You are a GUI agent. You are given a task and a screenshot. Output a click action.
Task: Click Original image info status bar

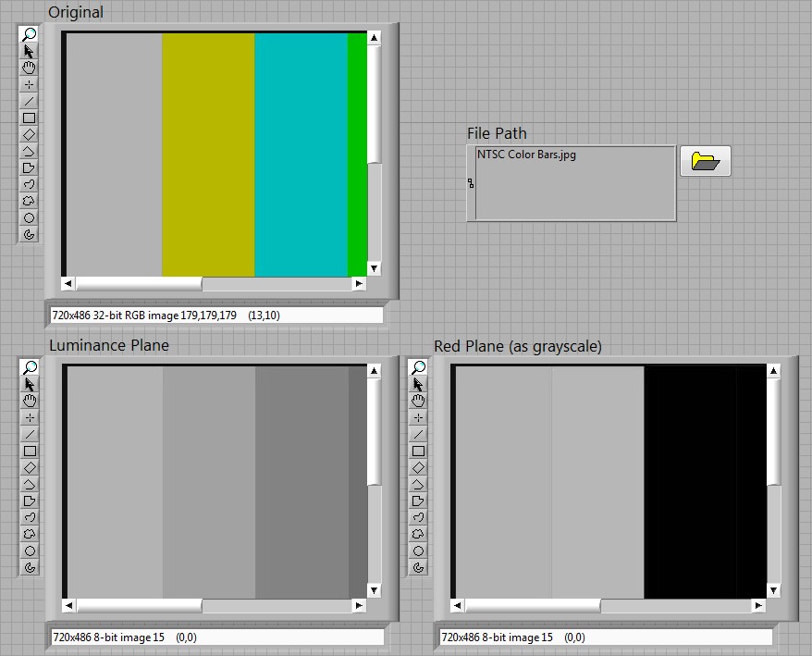click(217, 316)
